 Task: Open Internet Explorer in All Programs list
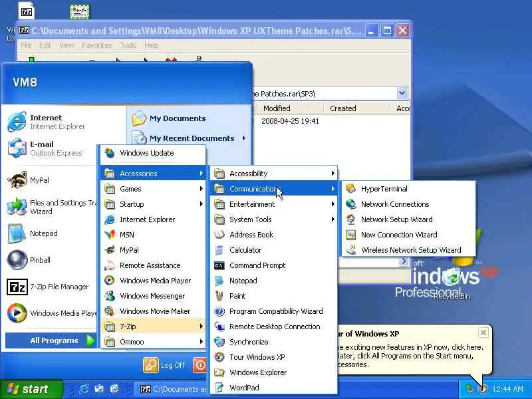click(154, 219)
